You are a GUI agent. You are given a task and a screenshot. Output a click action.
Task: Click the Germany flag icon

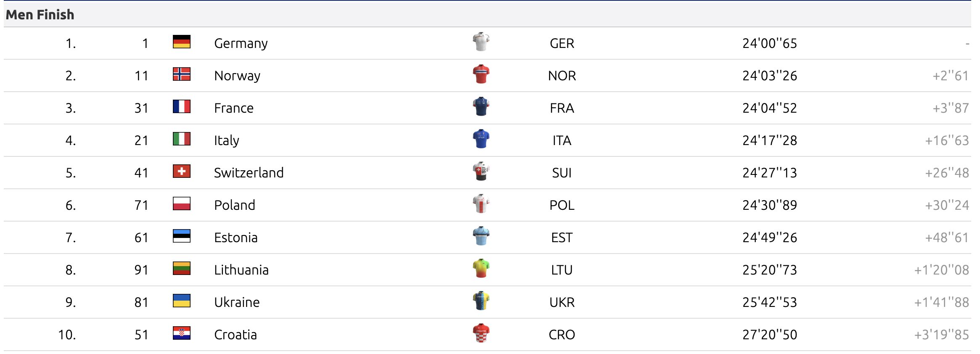click(x=182, y=42)
